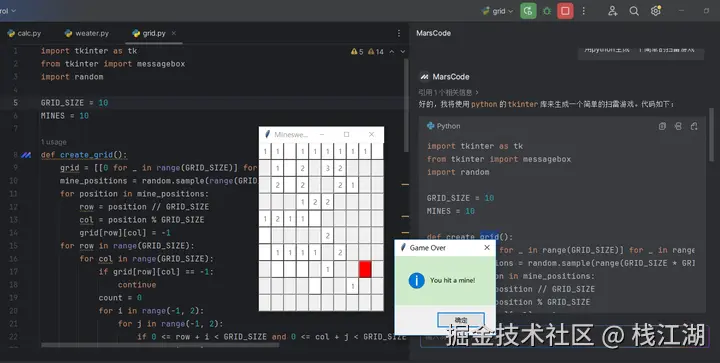The image size is (720, 363).
Task: Copy the MarsCode Python code snippet
Action: [x=662, y=126]
